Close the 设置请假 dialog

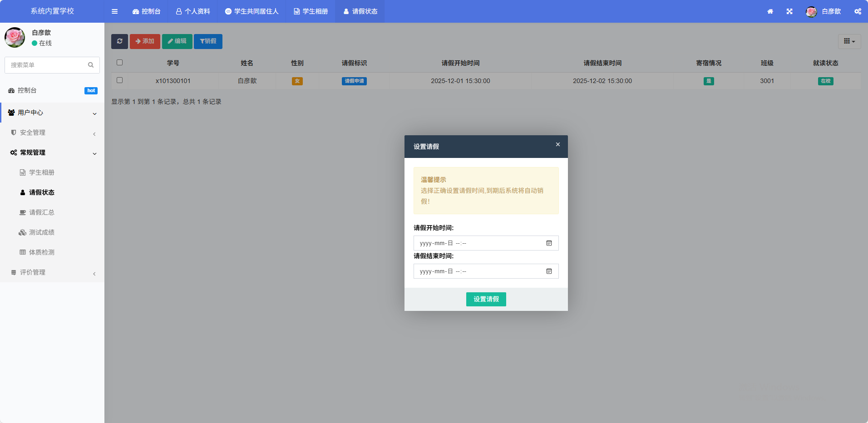(x=558, y=144)
